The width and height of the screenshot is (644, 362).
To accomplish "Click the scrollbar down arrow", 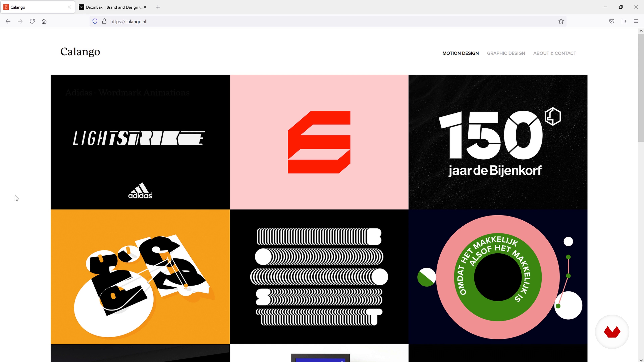I will coord(641,360).
